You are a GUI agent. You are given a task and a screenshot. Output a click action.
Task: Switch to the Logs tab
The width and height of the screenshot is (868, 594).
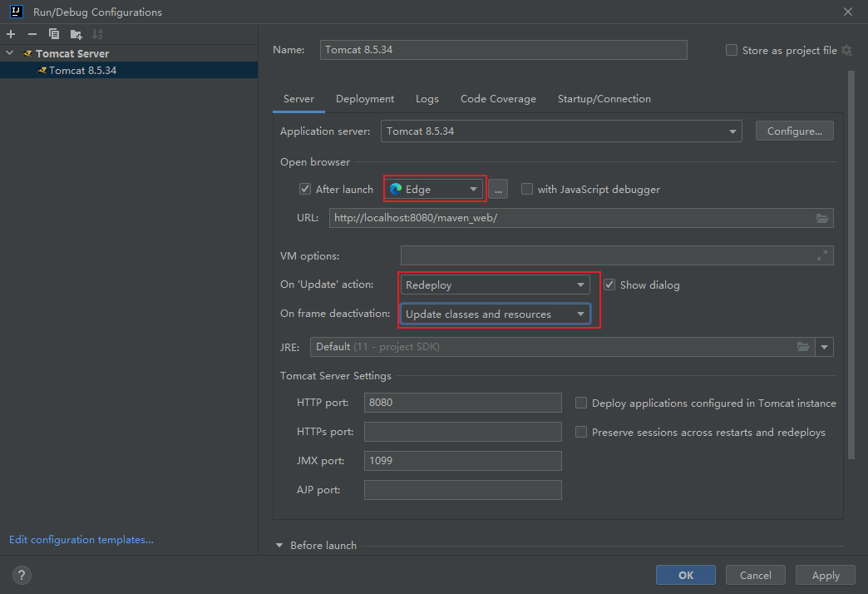pyautogui.click(x=427, y=99)
